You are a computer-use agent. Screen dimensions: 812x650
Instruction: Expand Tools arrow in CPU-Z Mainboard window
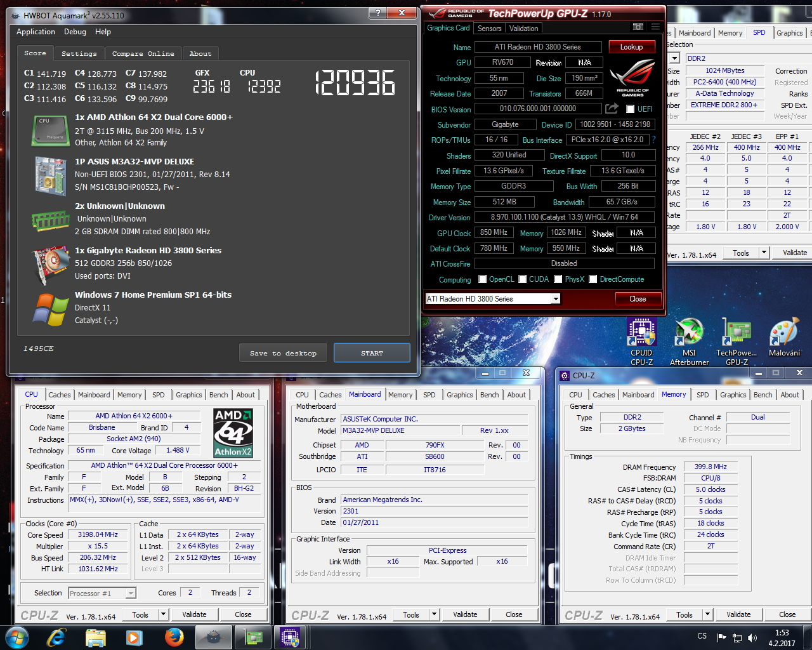click(434, 614)
